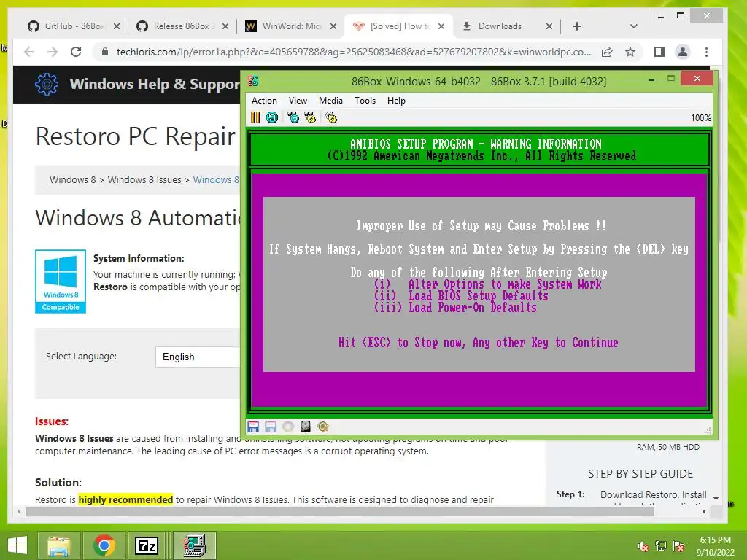
Task: Click the second floppy drive status icon
Action: 271,427
